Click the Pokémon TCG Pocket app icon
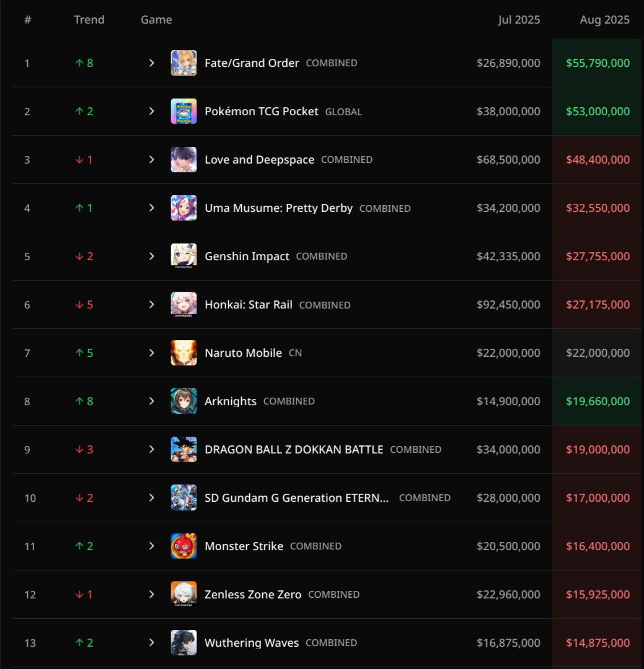The image size is (644, 669). tap(183, 111)
